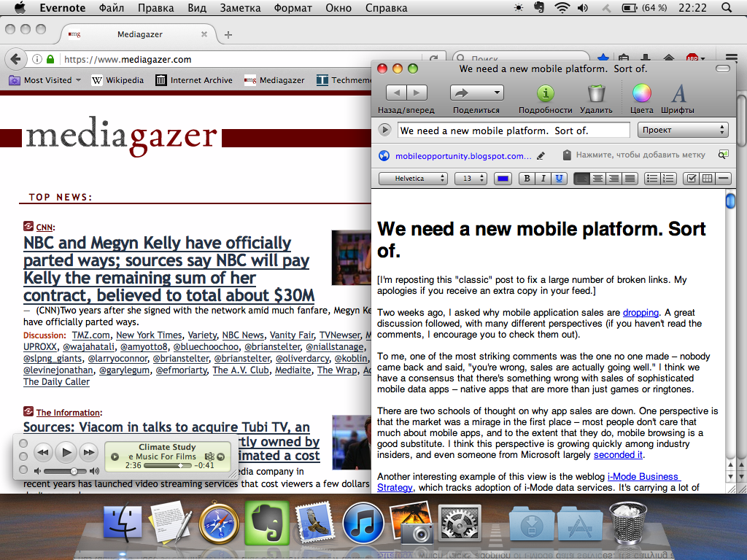
Task: Open the Правка menu
Action: (x=156, y=8)
